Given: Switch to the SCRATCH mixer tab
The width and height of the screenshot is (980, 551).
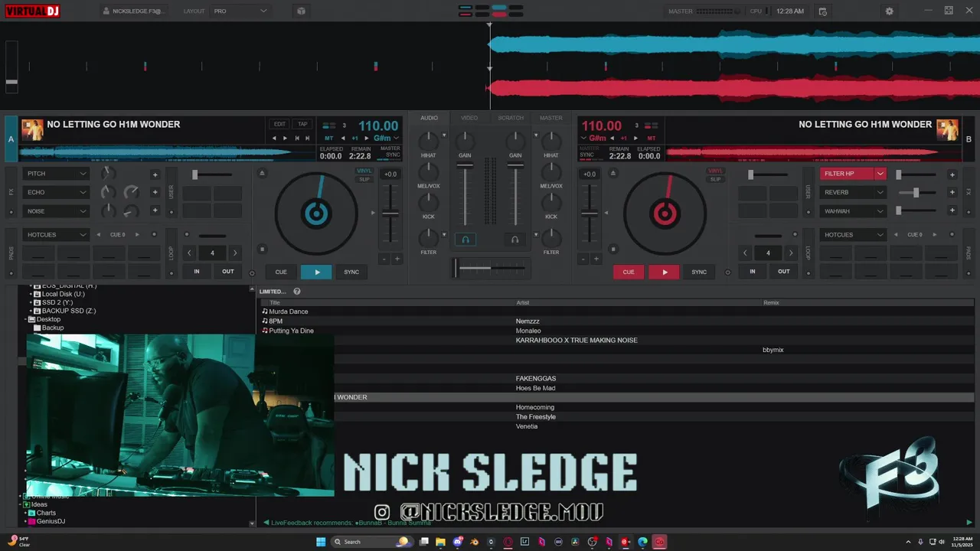Looking at the screenshot, I should [511, 118].
